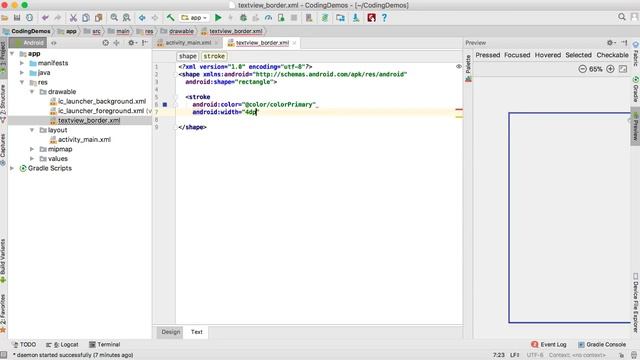The width and height of the screenshot is (640, 360).
Task: Open the Event Log button
Action: tap(549, 344)
